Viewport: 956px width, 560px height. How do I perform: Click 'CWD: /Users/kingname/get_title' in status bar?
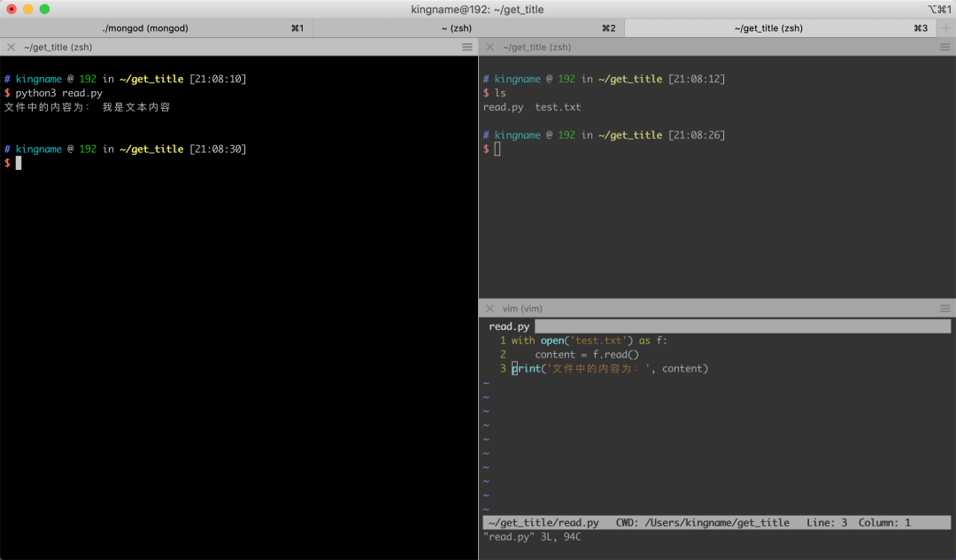(x=702, y=523)
